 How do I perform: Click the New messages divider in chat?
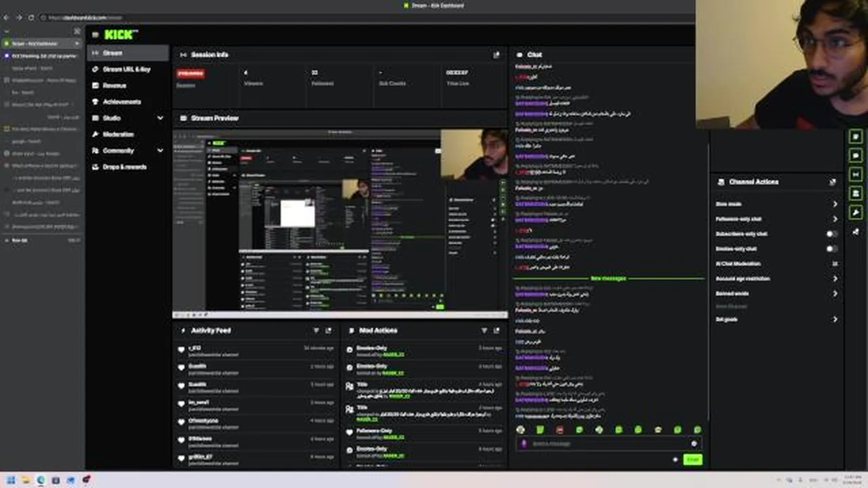(x=608, y=279)
